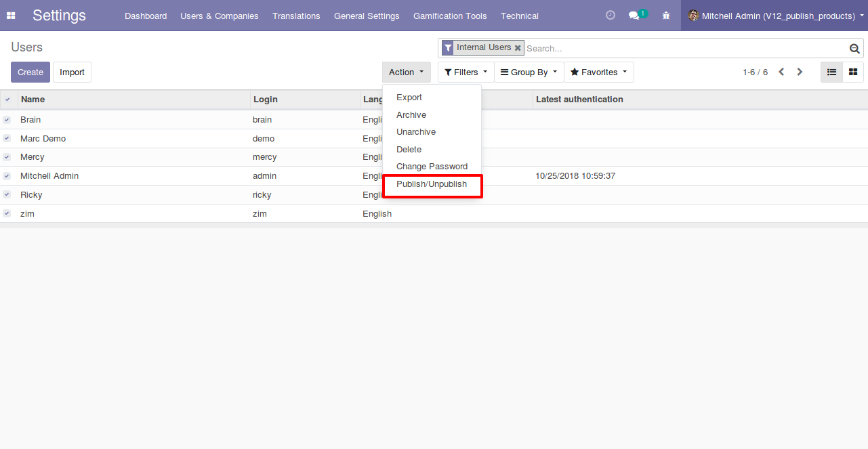
Task: Go to next page arrow
Action: tap(800, 72)
